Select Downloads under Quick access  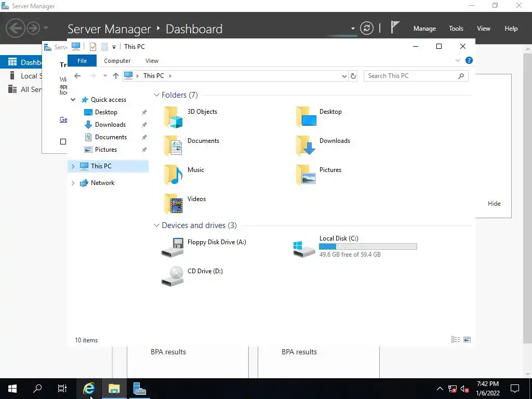click(x=110, y=125)
